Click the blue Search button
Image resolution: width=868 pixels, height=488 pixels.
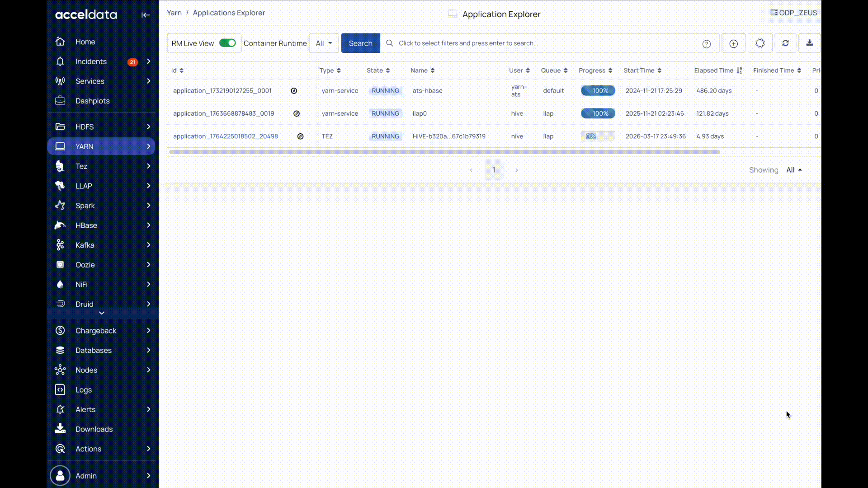[x=360, y=43]
